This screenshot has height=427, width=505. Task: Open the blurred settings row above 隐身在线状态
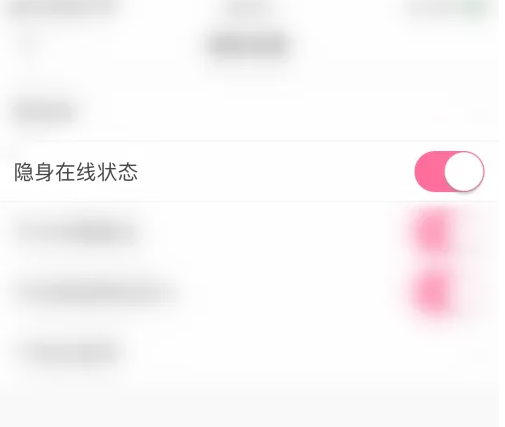[249, 112]
